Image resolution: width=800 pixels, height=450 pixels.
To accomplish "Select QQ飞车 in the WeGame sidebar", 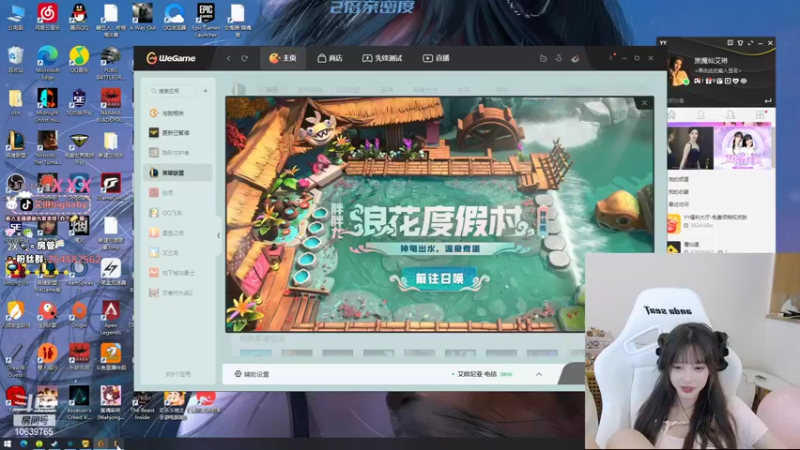I will [x=178, y=213].
